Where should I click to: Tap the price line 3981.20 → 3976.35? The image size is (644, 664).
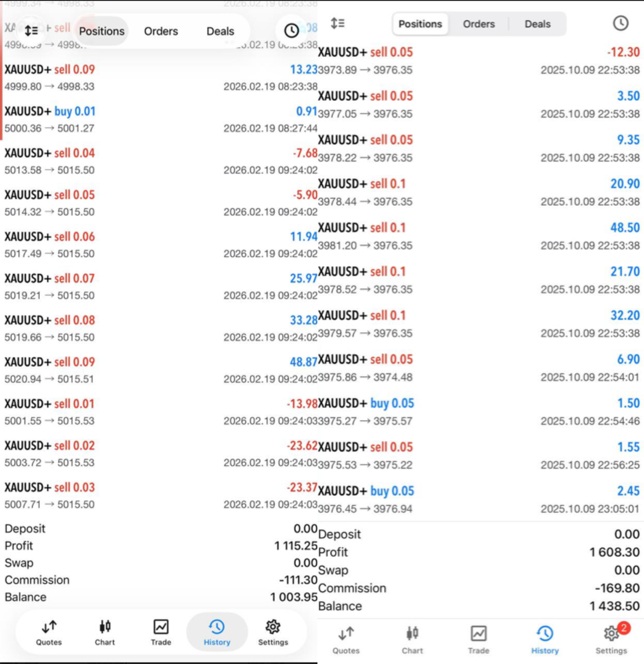click(365, 246)
